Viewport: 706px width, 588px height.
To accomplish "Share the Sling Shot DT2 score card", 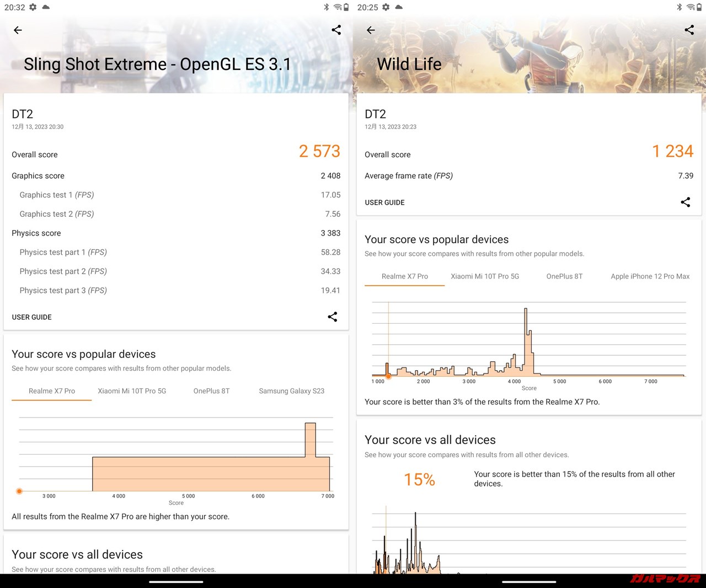I will pos(333,317).
